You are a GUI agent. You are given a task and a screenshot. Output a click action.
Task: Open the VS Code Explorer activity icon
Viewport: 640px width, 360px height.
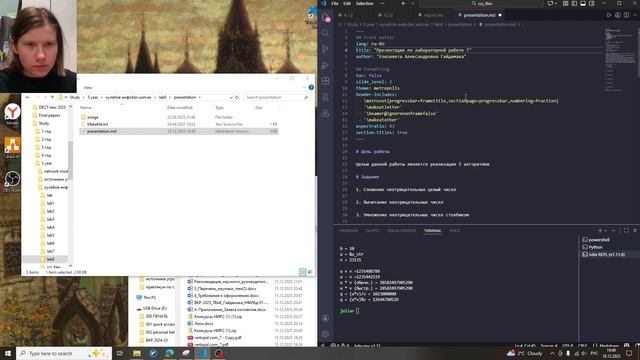tap(325, 17)
